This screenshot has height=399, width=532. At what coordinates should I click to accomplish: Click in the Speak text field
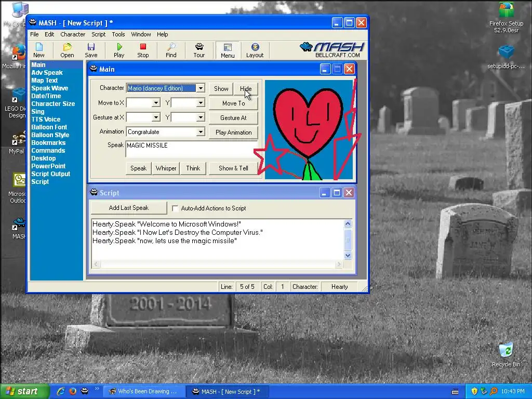(192, 149)
